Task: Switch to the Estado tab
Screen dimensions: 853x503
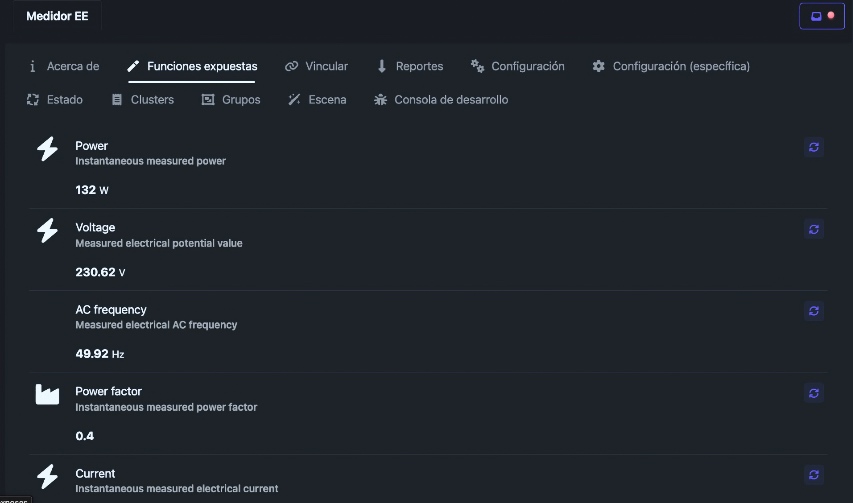Action: (x=55, y=100)
